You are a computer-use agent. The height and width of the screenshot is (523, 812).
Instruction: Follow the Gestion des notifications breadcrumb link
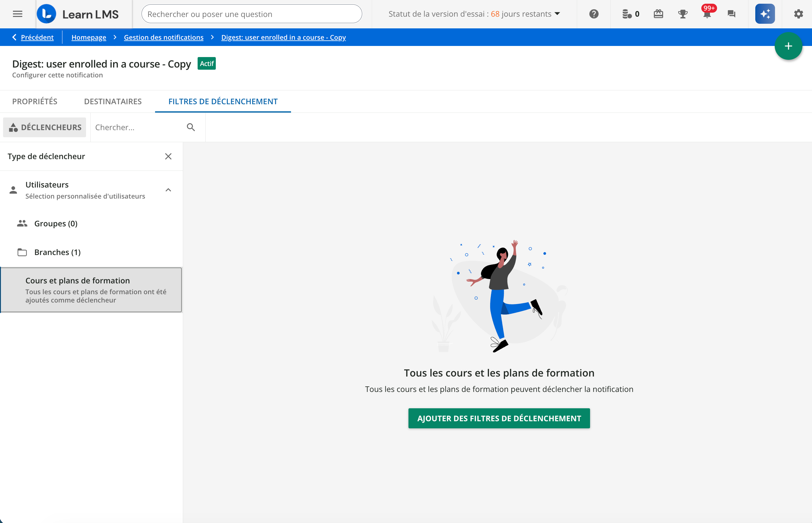[164, 37]
